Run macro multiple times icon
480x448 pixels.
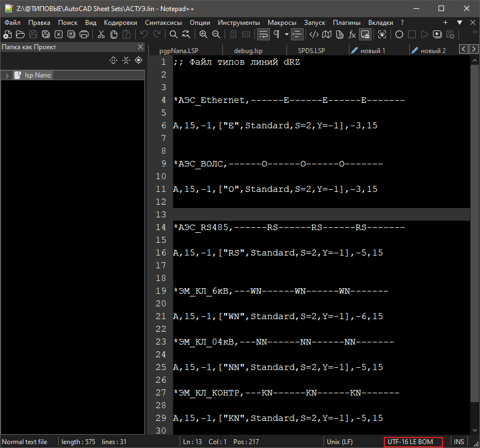[437, 34]
